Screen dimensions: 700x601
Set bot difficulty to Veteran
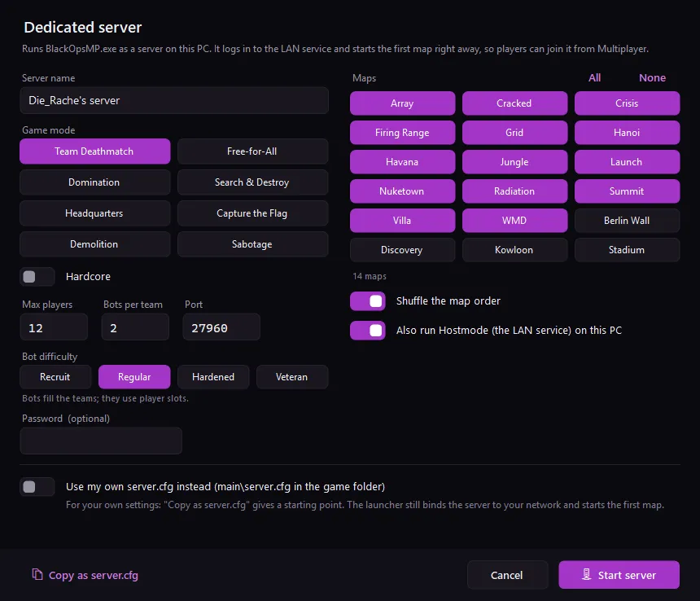(292, 377)
